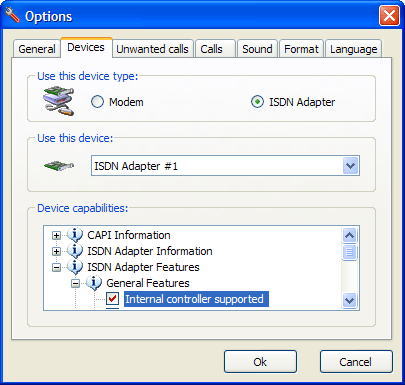
Task: Click the ISDN Adapter #1 combo box field
Action: pyautogui.click(x=225, y=166)
